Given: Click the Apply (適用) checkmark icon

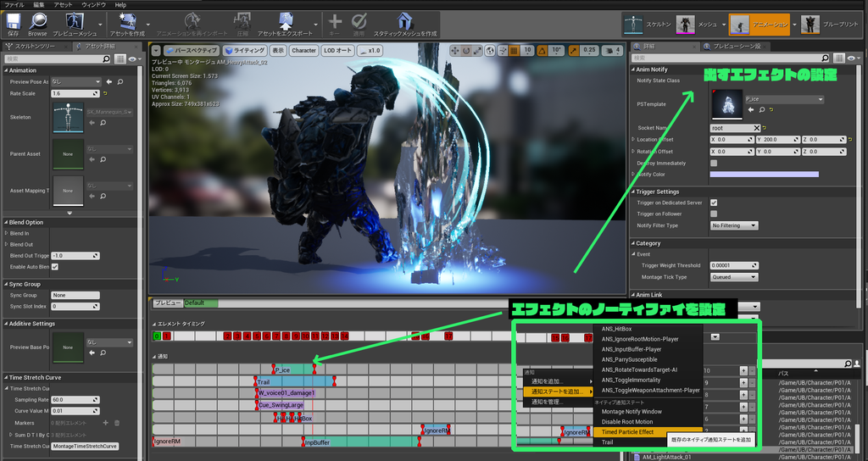Looking at the screenshot, I should [359, 21].
